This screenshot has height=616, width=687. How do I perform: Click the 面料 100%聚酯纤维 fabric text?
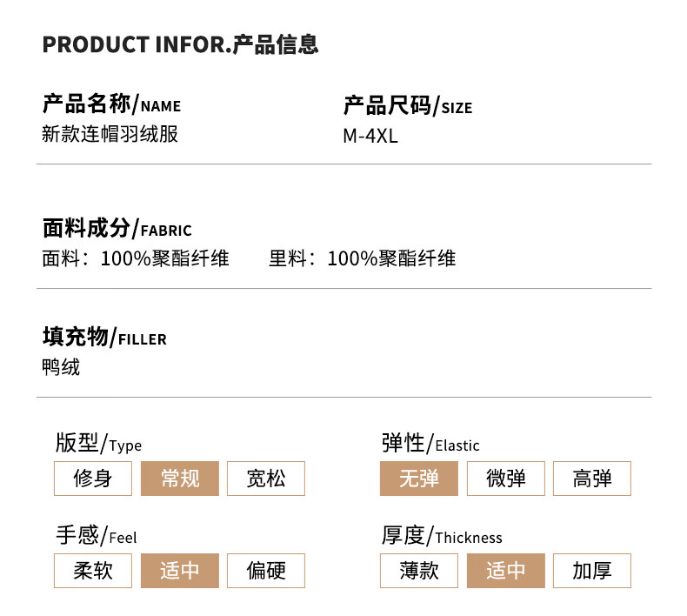(x=136, y=258)
